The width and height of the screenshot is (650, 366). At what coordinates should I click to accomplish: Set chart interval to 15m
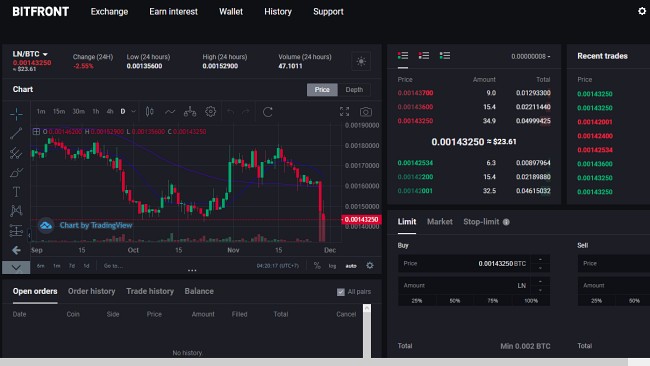59,111
